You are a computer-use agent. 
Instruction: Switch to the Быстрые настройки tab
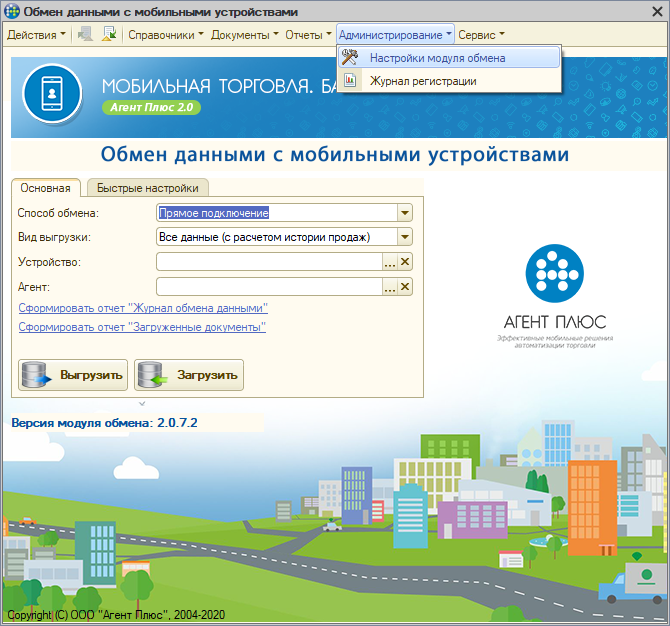(148, 188)
